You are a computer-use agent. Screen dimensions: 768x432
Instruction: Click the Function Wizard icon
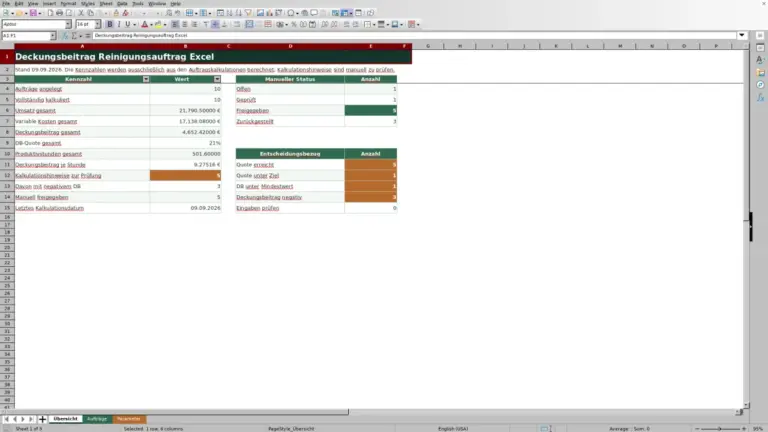(65, 36)
